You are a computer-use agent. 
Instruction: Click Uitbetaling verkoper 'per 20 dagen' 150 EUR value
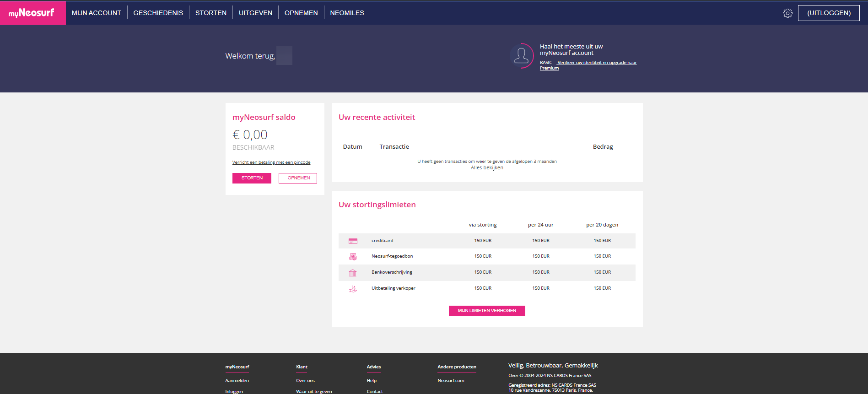[x=602, y=288]
